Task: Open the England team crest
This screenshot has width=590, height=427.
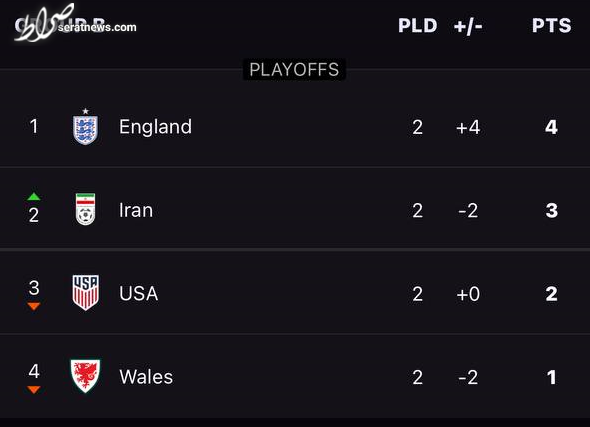Action: tap(85, 126)
